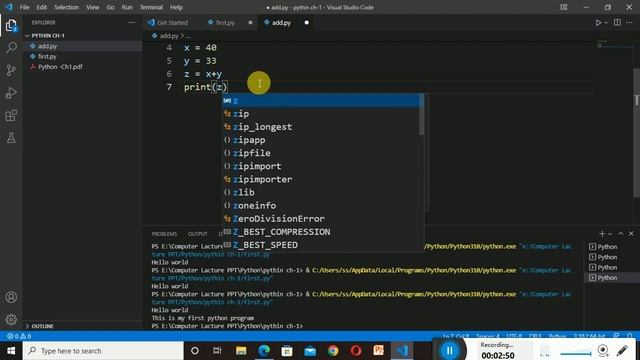Open the Go menu
The image size is (640, 360).
click(110, 7)
